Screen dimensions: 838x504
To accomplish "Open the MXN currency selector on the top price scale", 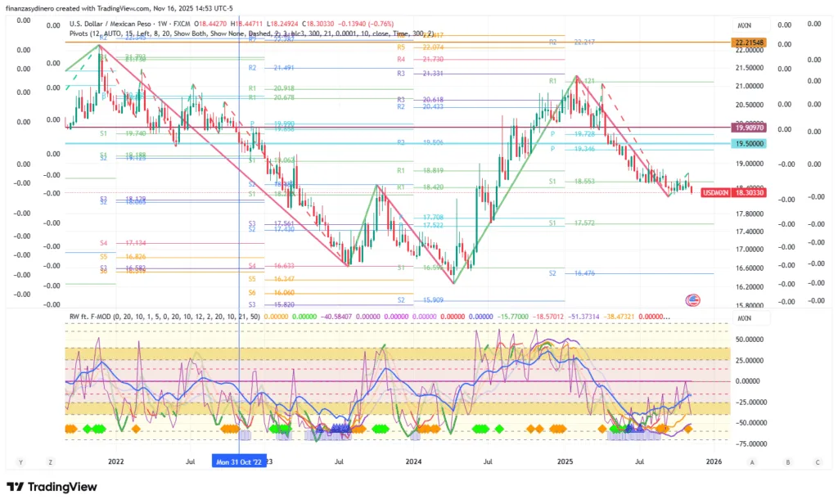I will (744, 25).
